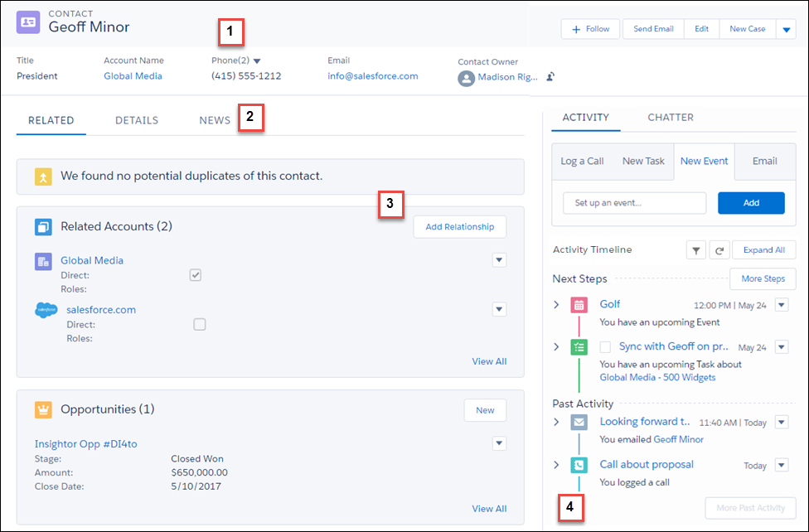Toggle the Direct checkbox for salesforce.com
The width and height of the screenshot is (809, 532).
pyautogui.click(x=199, y=325)
